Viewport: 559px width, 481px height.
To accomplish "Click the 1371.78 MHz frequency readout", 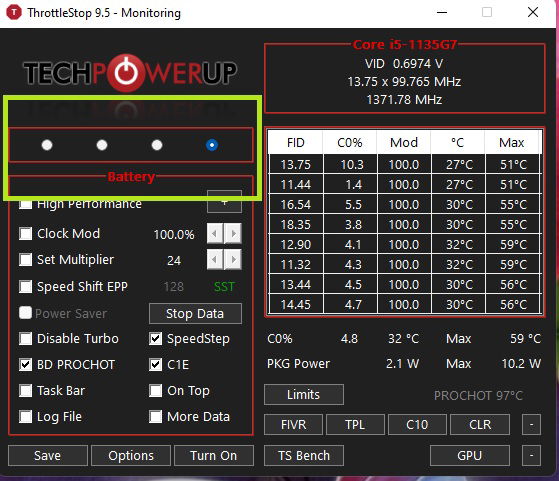I will pos(404,99).
